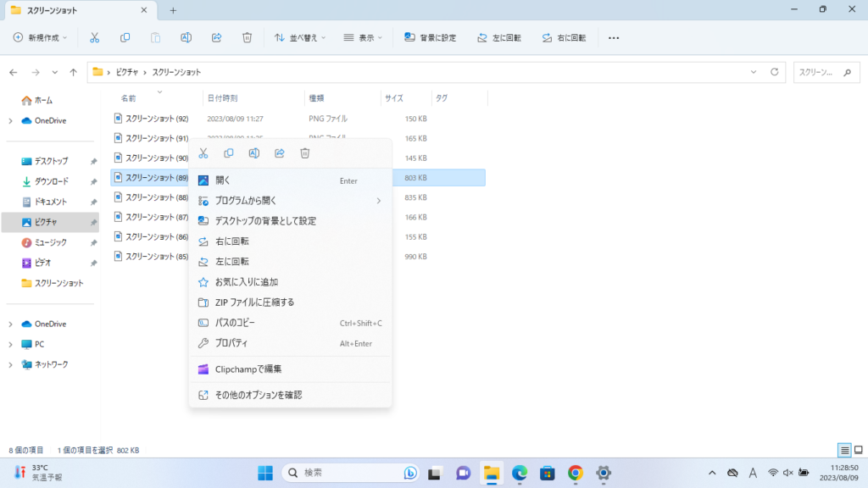This screenshot has width=868, height=488.
Task: Switch to large thumbnails view in status bar
Action: click(859, 450)
